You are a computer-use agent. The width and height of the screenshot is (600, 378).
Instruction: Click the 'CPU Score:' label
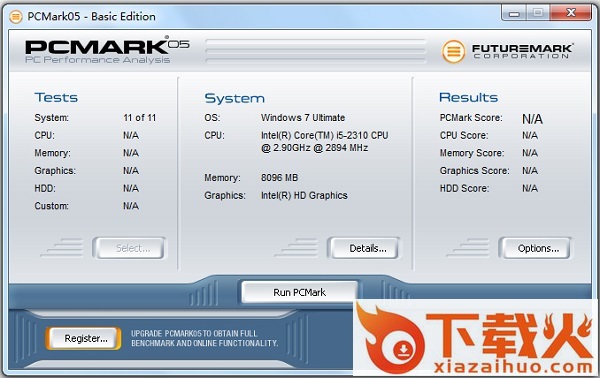pos(464,135)
